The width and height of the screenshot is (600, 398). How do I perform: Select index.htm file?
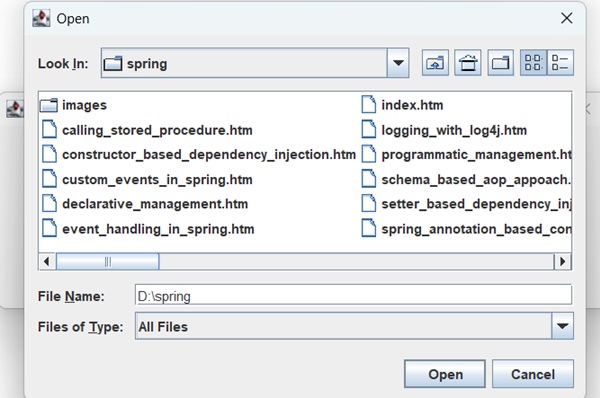pyautogui.click(x=402, y=105)
